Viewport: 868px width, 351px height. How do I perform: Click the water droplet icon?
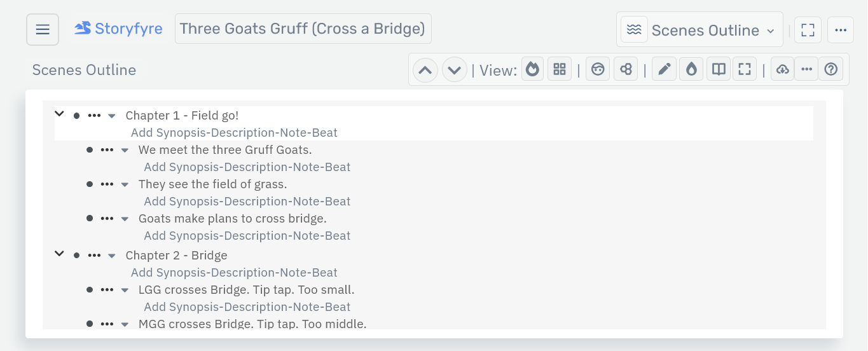click(691, 69)
